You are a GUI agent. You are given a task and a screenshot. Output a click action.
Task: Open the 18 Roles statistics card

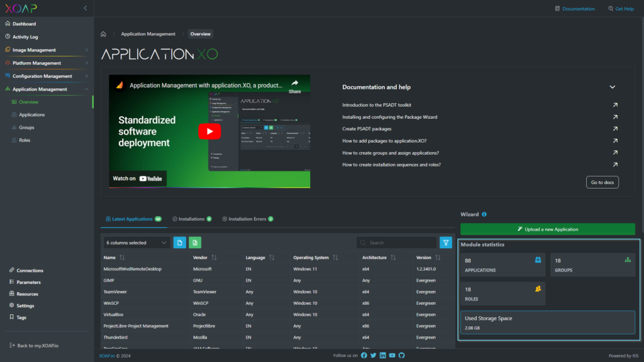tap(502, 293)
